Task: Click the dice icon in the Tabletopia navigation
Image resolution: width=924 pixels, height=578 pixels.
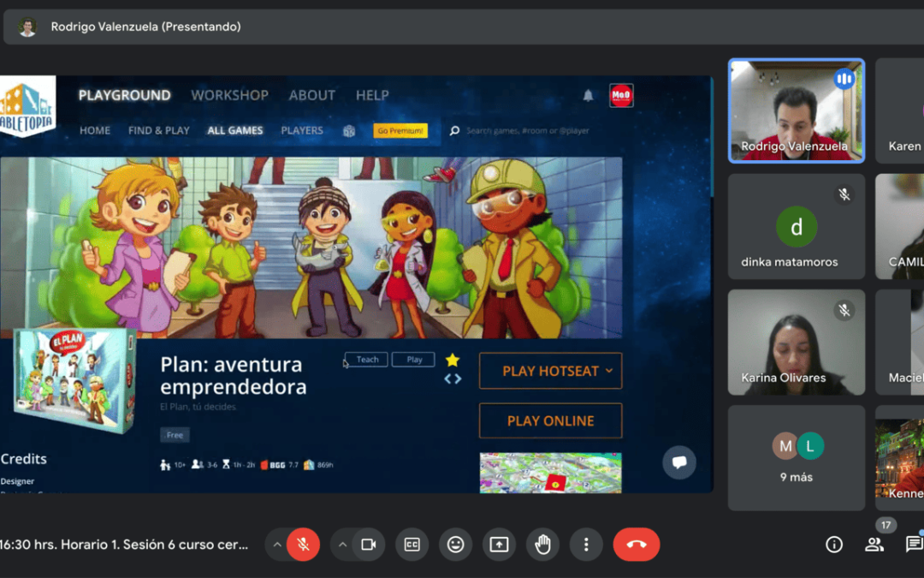Action: click(349, 131)
